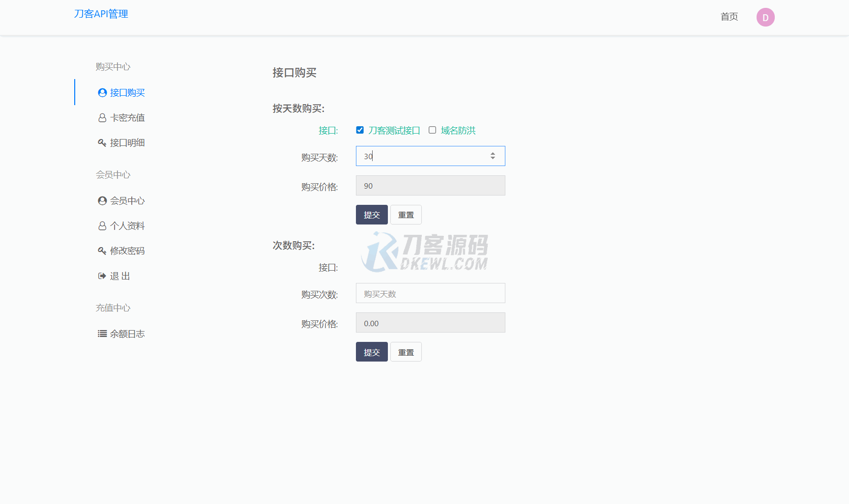Reset the 次数购买 form with 重置
This screenshot has width=849, height=504.
coord(406,352)
